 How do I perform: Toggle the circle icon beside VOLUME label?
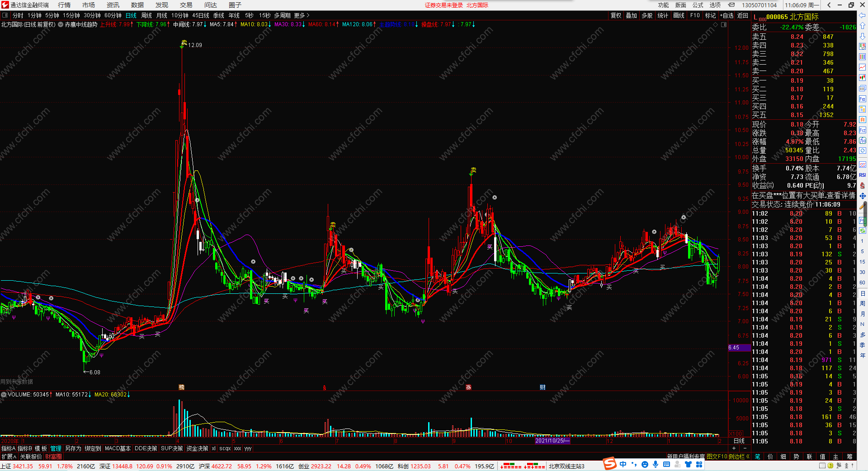click(x=4, y=395)
